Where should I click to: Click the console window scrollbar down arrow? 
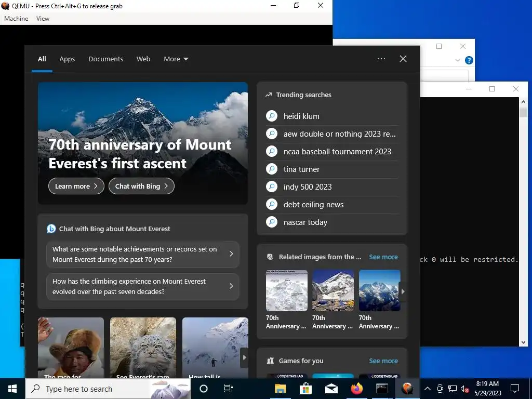click(523, 342)
